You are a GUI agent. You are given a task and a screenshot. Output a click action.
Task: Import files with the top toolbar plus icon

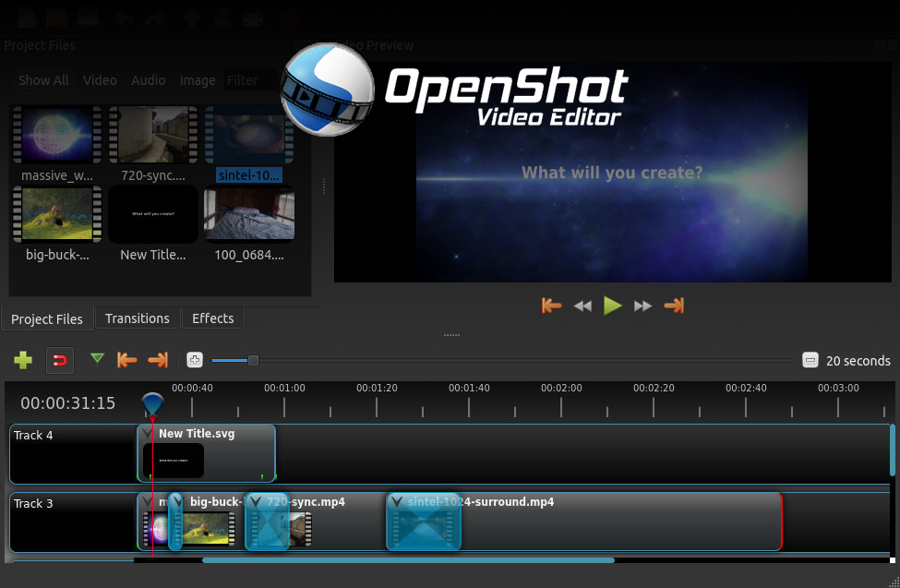192,18
